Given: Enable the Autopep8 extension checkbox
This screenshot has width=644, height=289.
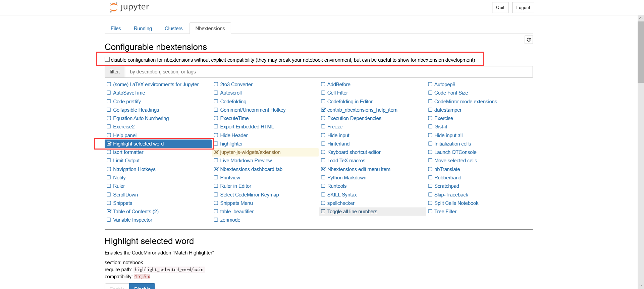Looking at the screenshot, I should point(430,84).
